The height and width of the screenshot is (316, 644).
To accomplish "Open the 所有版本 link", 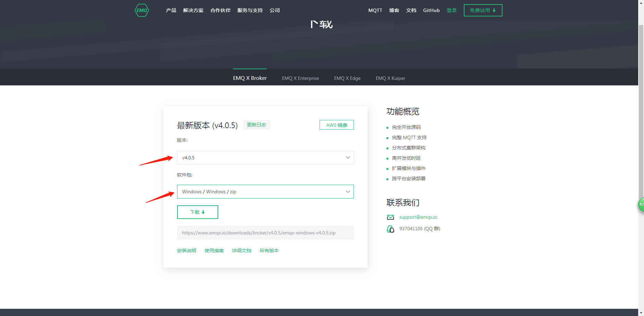I will (269, 251).
